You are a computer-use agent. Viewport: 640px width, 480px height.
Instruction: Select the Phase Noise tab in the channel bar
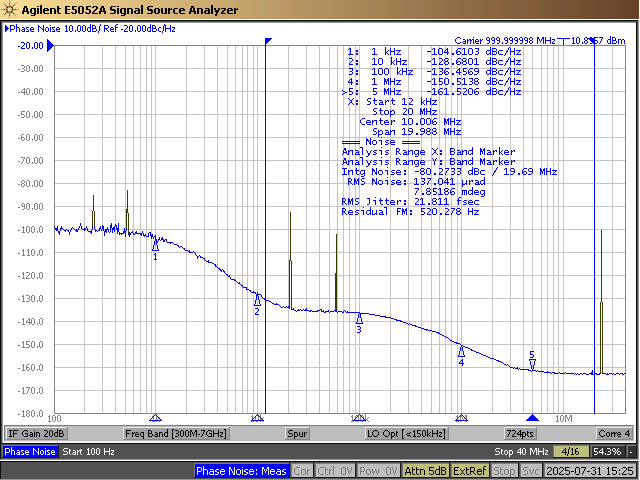coord(30,452)
